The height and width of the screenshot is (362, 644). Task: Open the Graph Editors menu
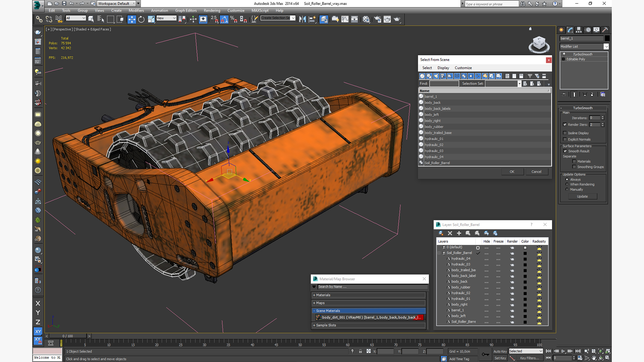coord(186,11)
